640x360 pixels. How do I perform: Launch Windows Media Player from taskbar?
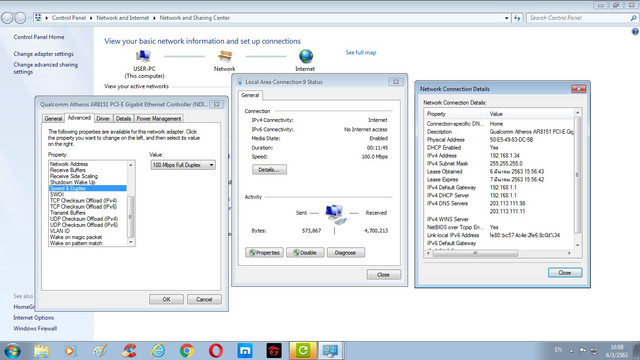(x=70, y=351)
